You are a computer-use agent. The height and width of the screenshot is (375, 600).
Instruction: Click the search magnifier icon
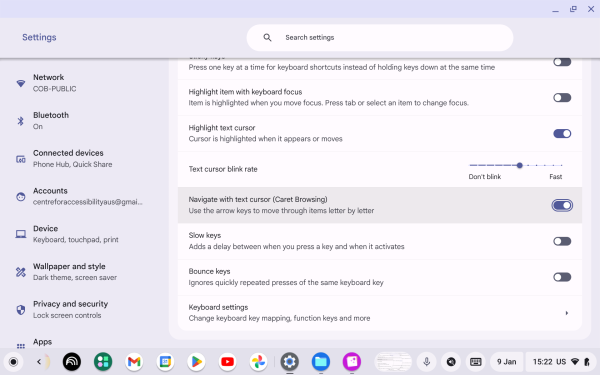[267, 38]
